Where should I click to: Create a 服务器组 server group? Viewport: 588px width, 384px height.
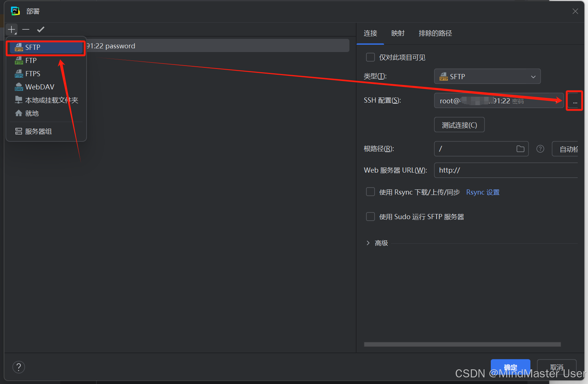pos(39,131)
